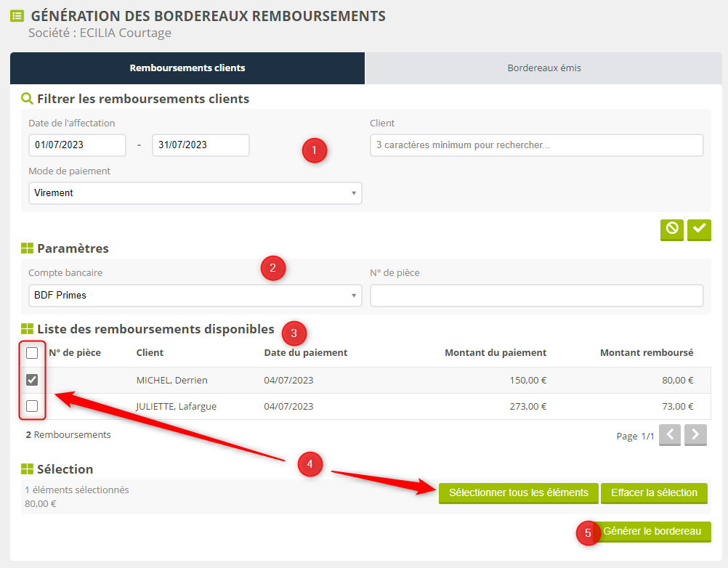Apply filters with the green checkmark icon
728x568 pixels.
[x=699, y=229]
